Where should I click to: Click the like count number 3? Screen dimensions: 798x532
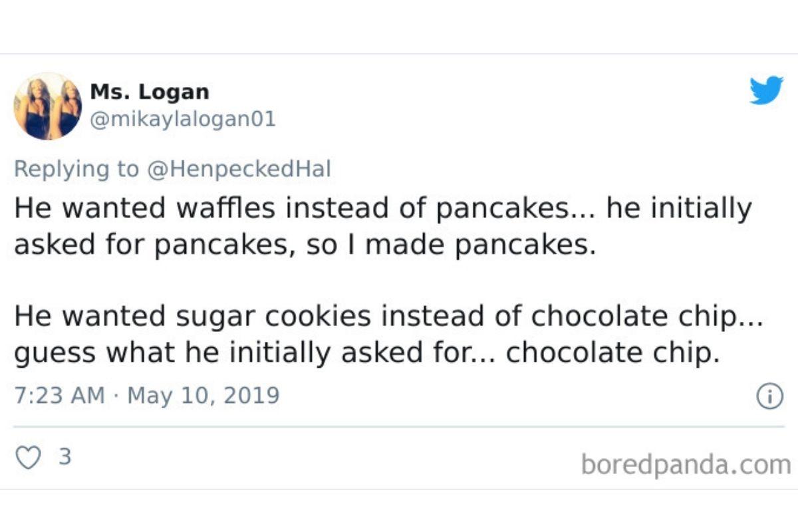tap(65, 458)
